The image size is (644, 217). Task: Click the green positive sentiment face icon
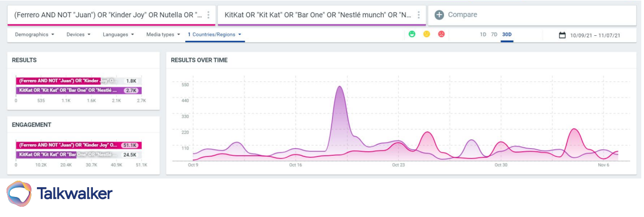pos(412,35)
